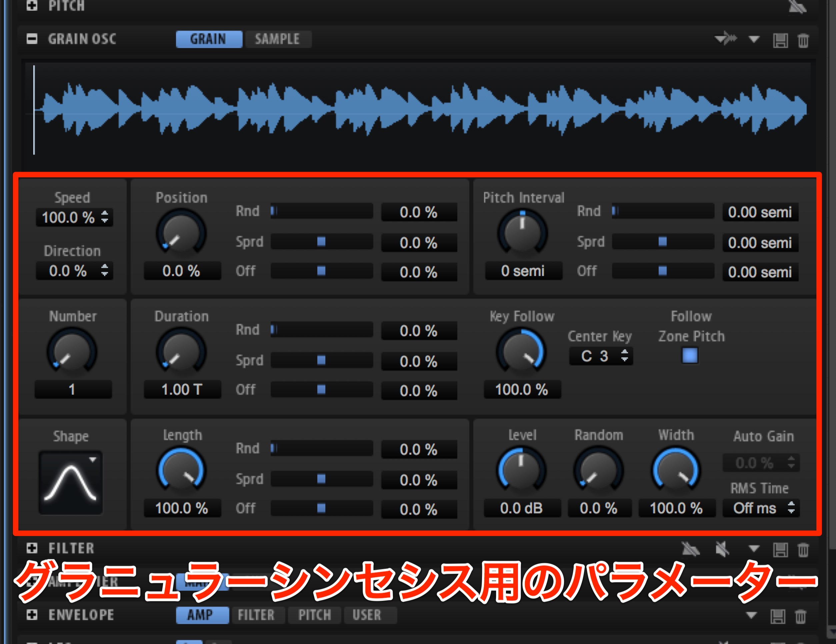The width and height of the screenshot is (836, 644).
Task: Expand the Filter section
Action: [32, 548]
